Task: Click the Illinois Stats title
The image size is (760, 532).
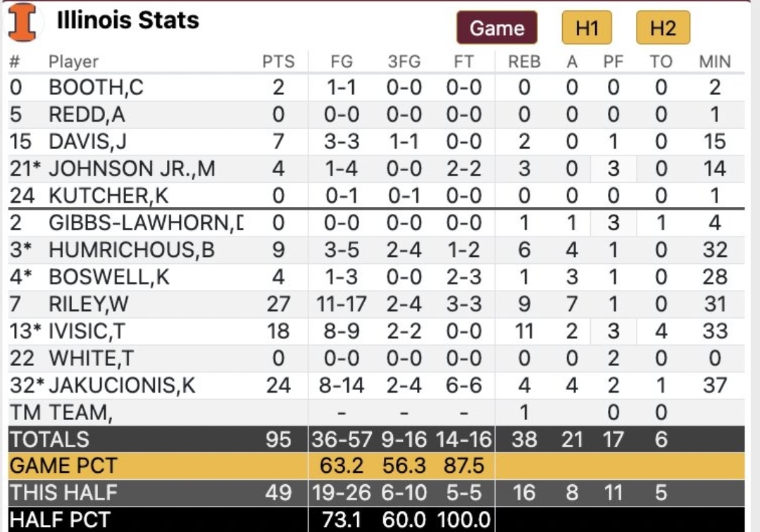Action: click(128, 20)
